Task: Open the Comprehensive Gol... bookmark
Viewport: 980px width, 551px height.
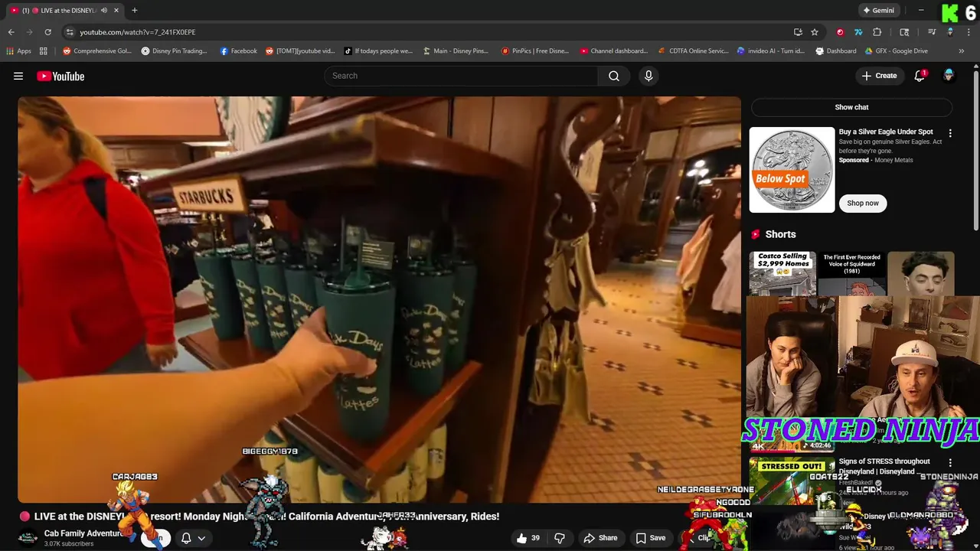Action: point(97,51)
